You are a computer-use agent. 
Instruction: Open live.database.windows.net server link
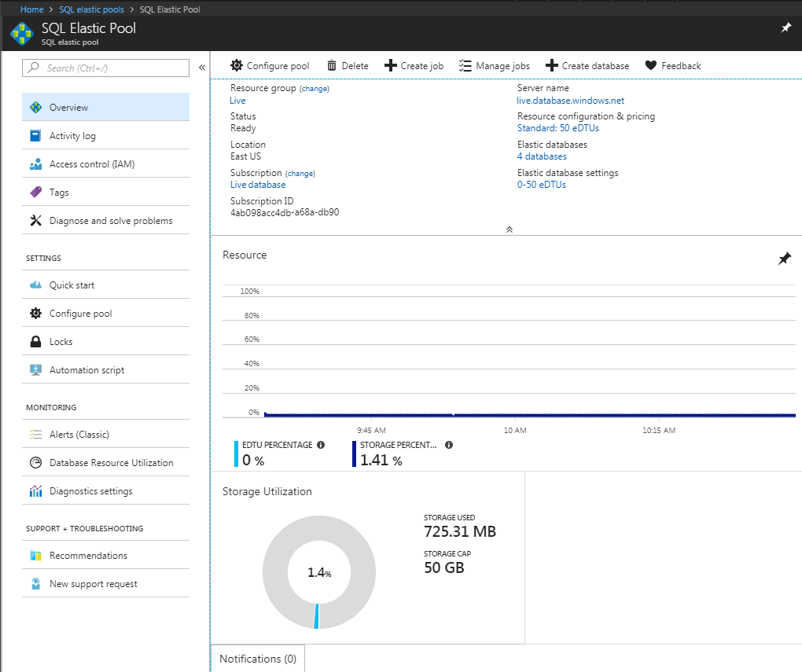point(570,101)
